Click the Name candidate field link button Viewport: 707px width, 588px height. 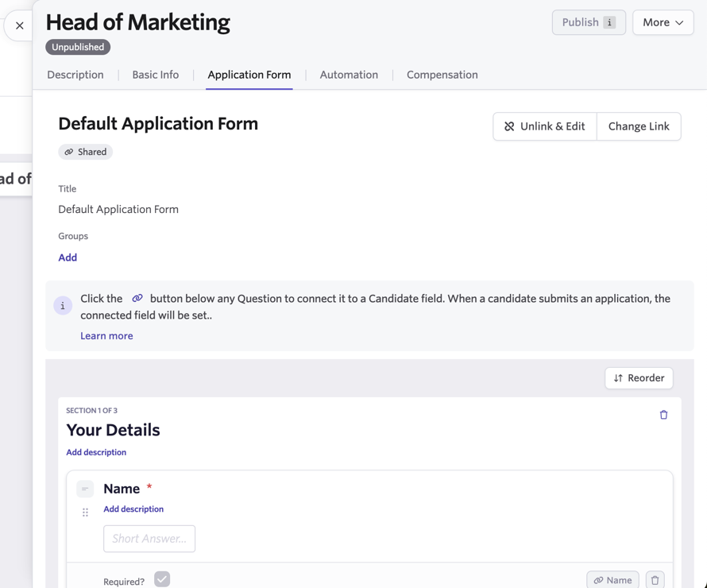click(x=612, y=580)
